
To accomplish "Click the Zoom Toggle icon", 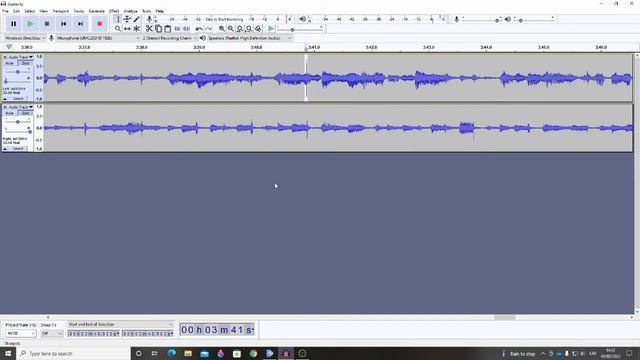I will pyautogui.click(x=258, y=29).
